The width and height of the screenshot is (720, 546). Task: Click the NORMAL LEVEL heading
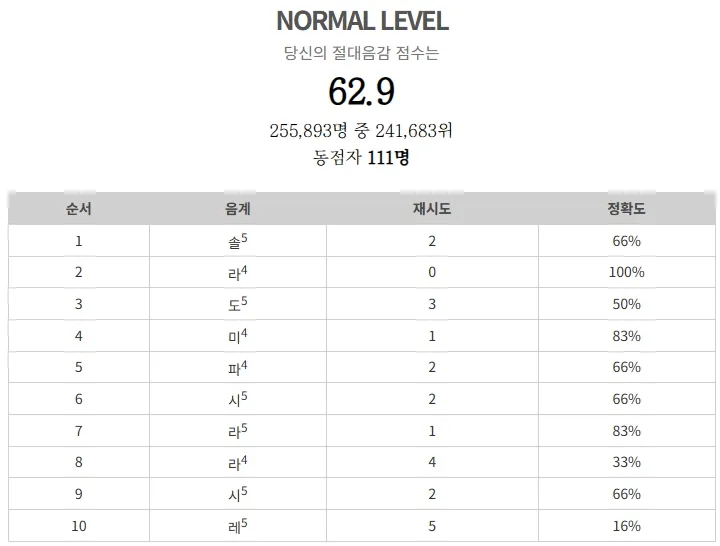(x=361, y=21)
